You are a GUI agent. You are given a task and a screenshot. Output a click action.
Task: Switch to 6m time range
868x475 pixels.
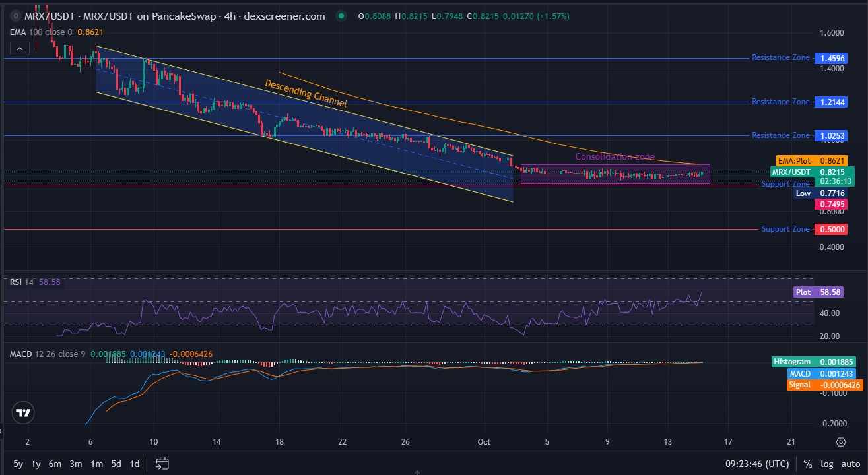point(55,464)
